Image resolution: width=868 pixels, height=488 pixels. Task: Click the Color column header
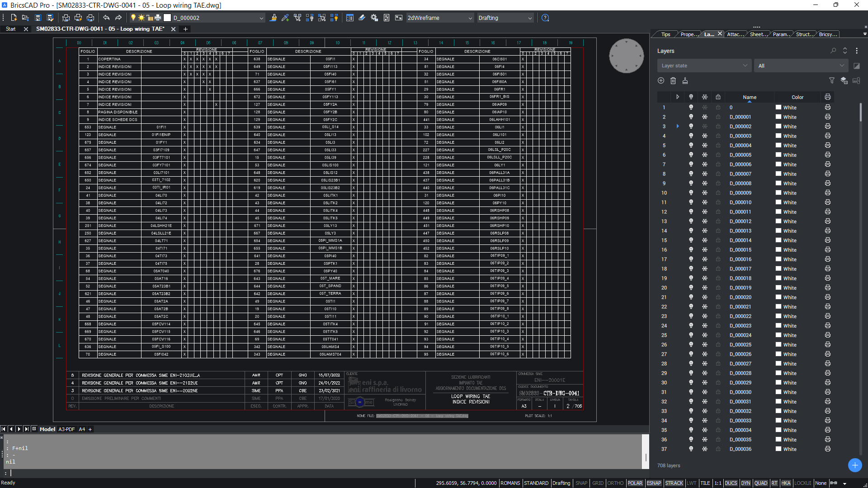pyautogui.click(x=797, y=97)
